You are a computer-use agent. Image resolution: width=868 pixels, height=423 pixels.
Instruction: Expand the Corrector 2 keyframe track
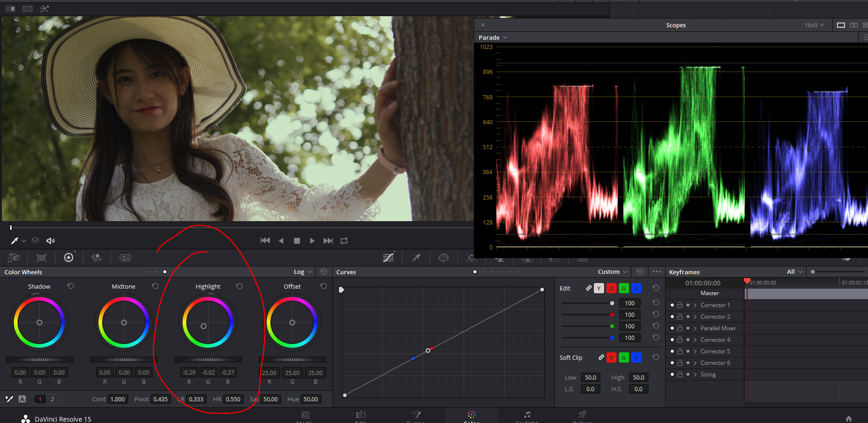click(695, 317)
